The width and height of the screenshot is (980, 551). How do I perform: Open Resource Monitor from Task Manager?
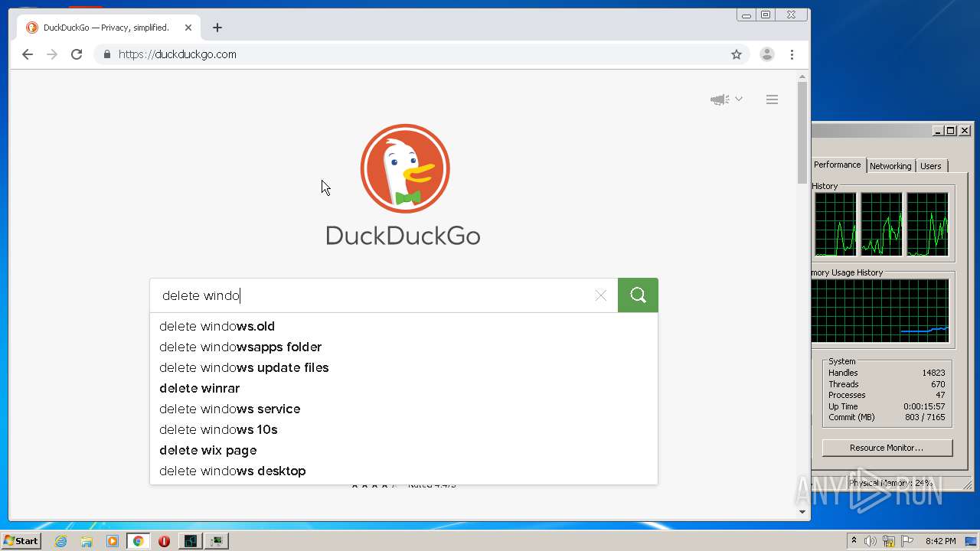coord(887,448)
